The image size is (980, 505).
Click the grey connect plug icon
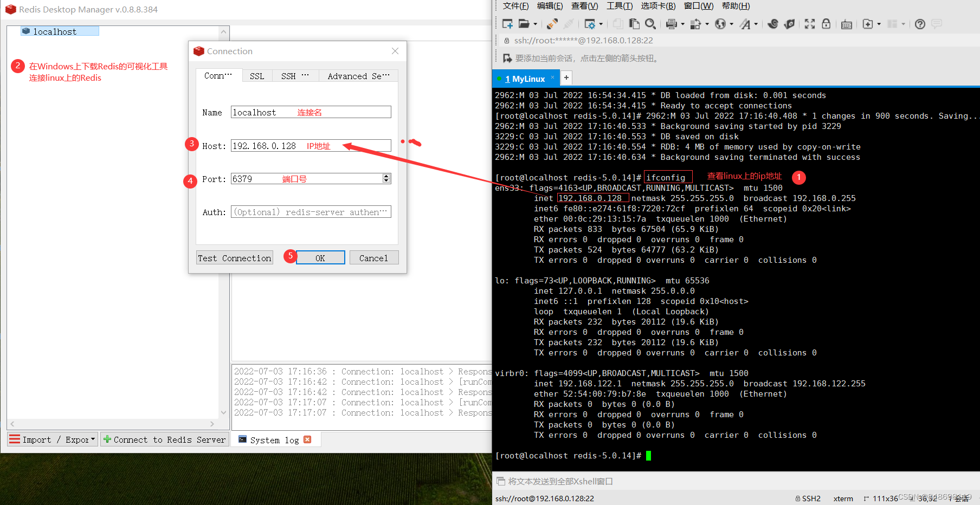(x=569, y=24)
